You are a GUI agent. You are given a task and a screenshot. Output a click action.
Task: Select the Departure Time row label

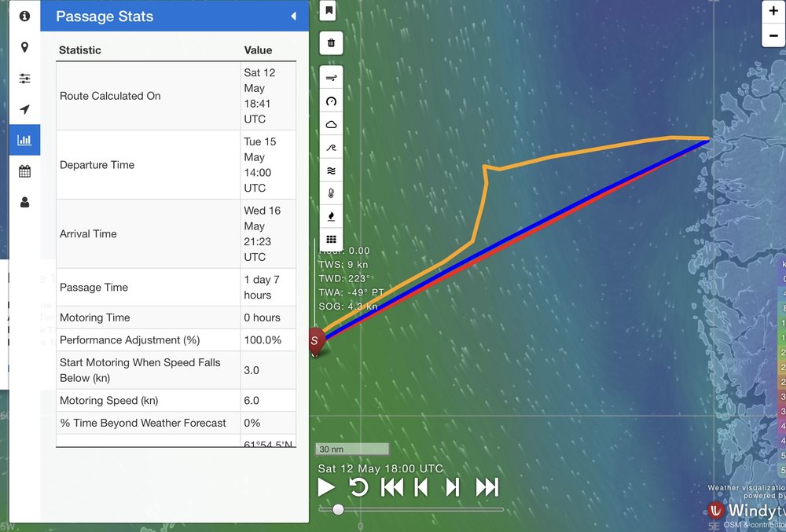pos(97,165)
